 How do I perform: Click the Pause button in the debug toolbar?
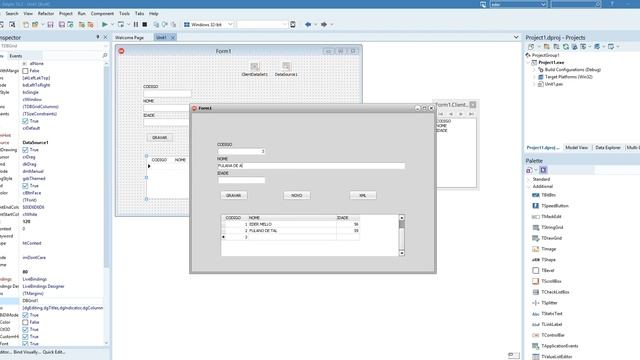136,24
